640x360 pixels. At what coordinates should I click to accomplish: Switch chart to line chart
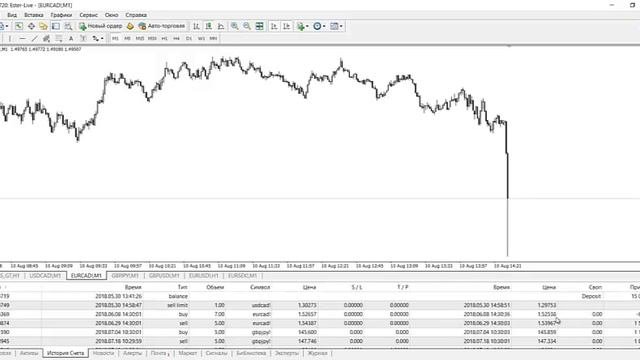pos(221,26)
